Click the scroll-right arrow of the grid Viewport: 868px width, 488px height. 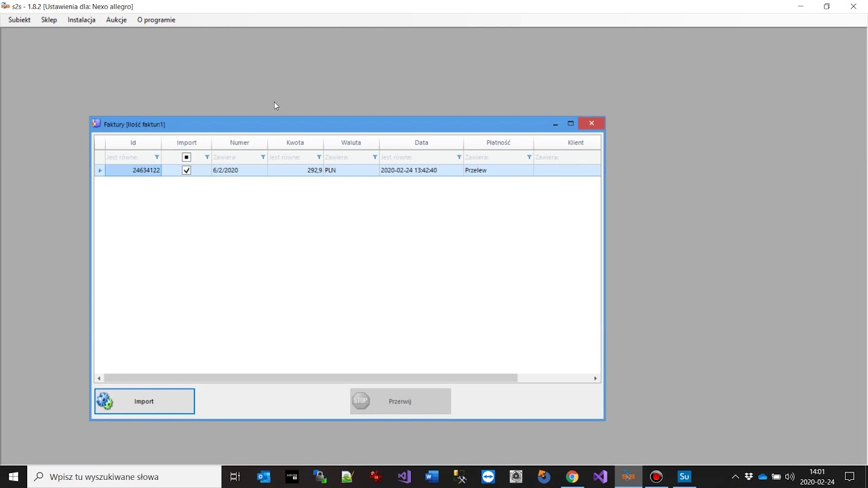click(x=596, y=378)
